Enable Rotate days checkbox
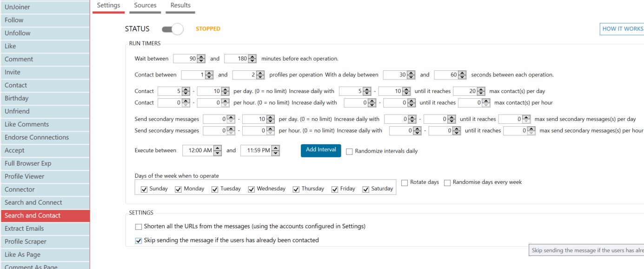 [405, 182]
